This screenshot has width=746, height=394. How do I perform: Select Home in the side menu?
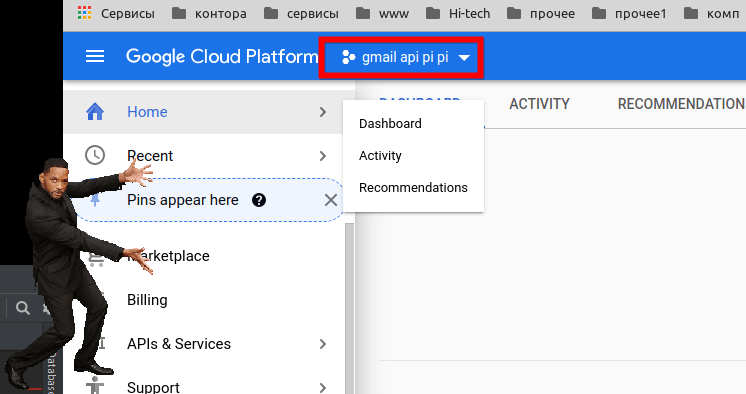tap(209, 112)
